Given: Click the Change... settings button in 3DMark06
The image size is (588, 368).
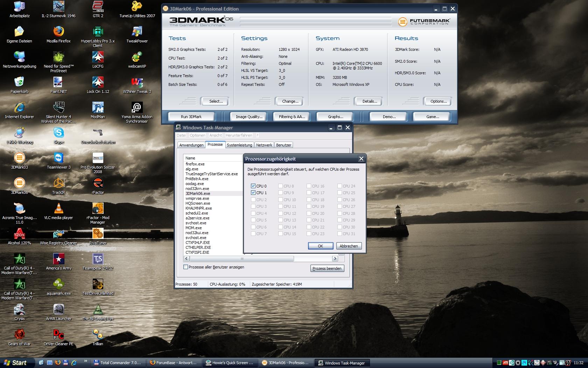Looking at the screenshot, I should [x=290, y=101].
